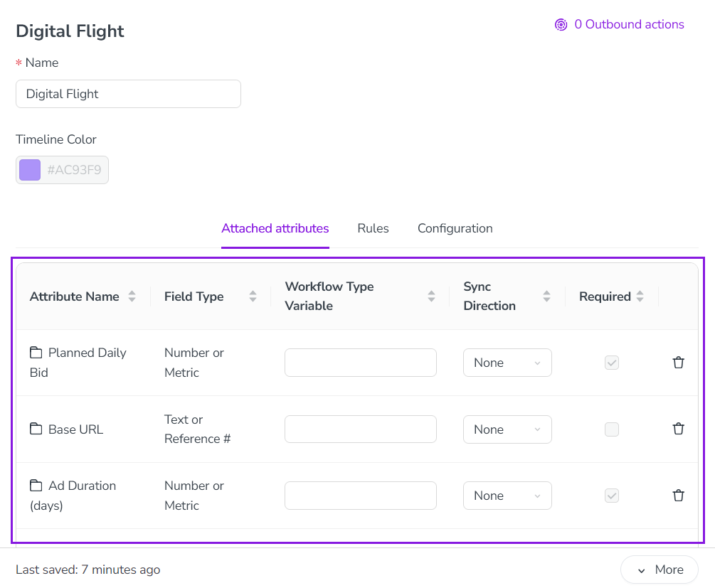
Task: Sort table by Attribute Name arrows
Action: pyautogui.click(x=132, y=296)
